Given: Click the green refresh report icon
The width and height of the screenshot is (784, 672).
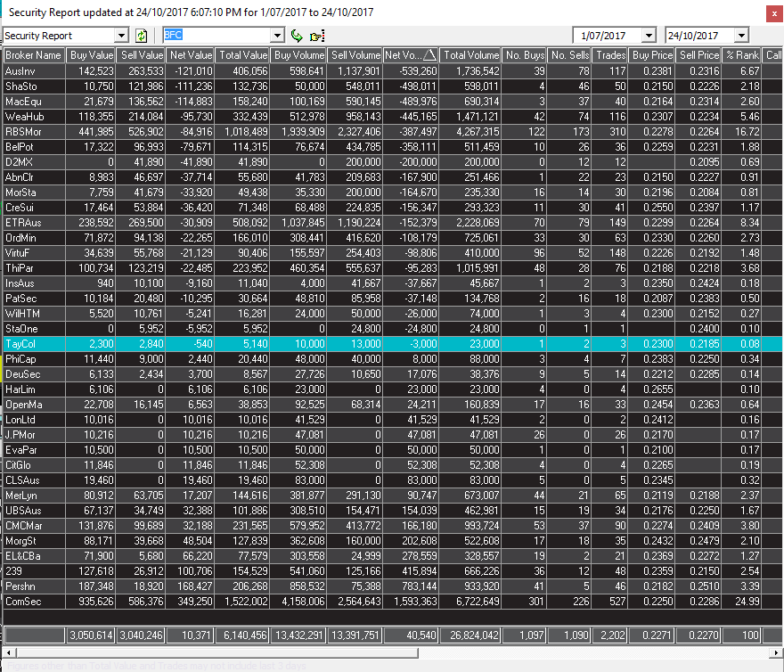Looking at the screenshot, I should click(142, 36).
